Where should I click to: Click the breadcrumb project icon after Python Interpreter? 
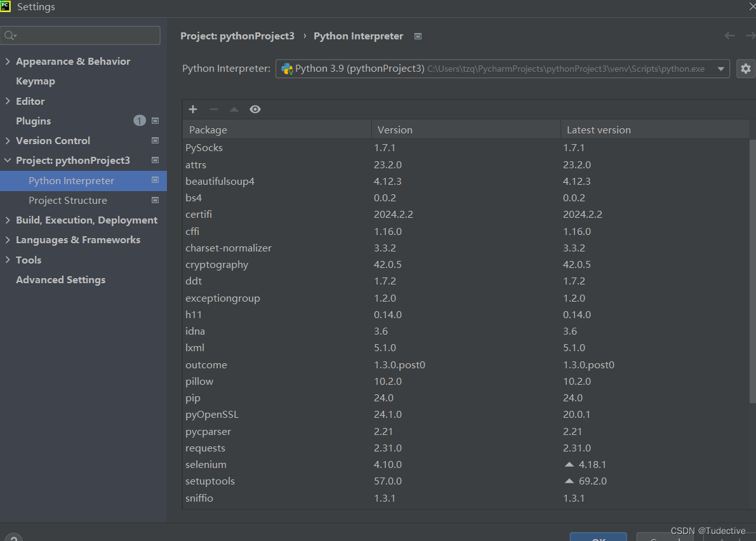tap(418, 36)
